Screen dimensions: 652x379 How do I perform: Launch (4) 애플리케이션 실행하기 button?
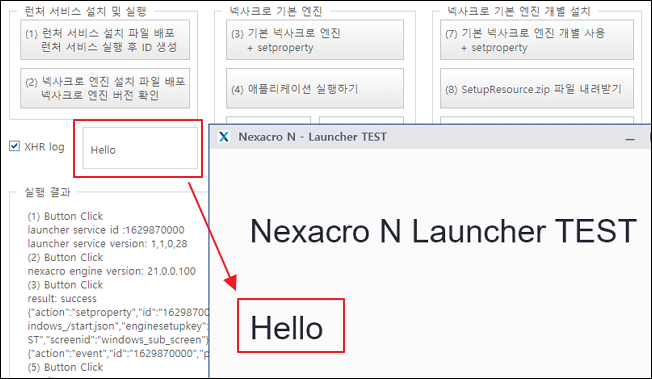[315, 88]
